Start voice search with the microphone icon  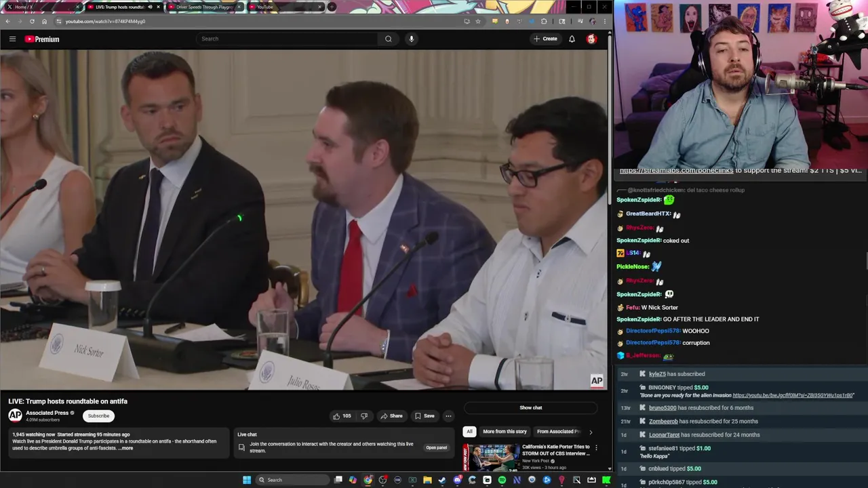coord(411,39)
